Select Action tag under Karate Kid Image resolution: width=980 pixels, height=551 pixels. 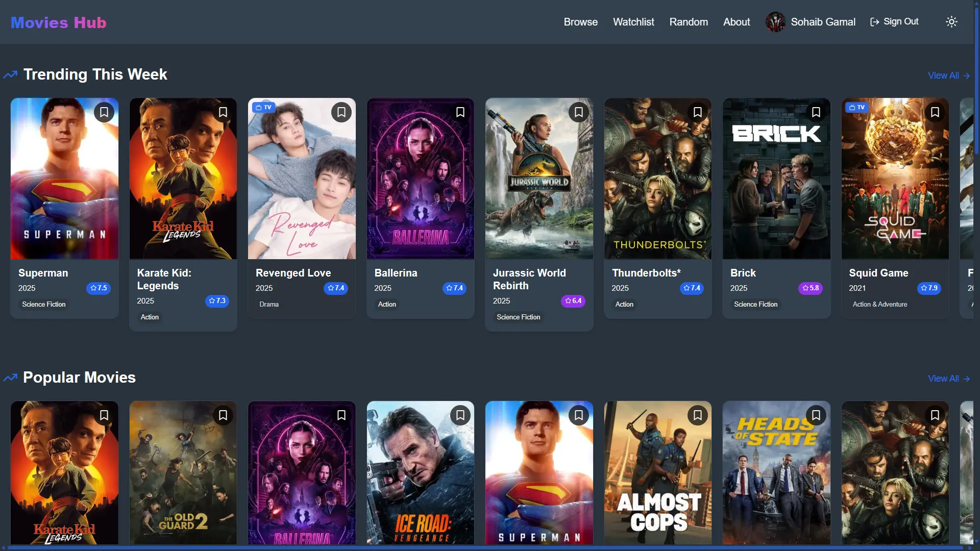(150, 317)
